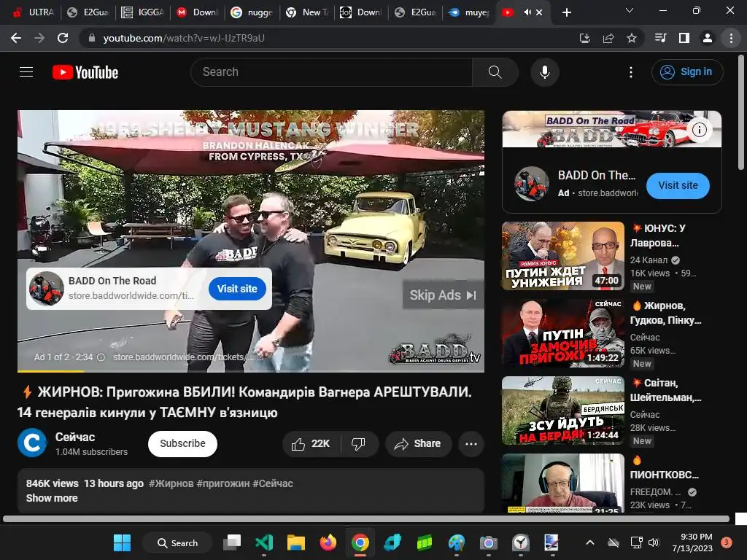
Task: Click the grayed-out forward navigation arrow
Action: 39,38
